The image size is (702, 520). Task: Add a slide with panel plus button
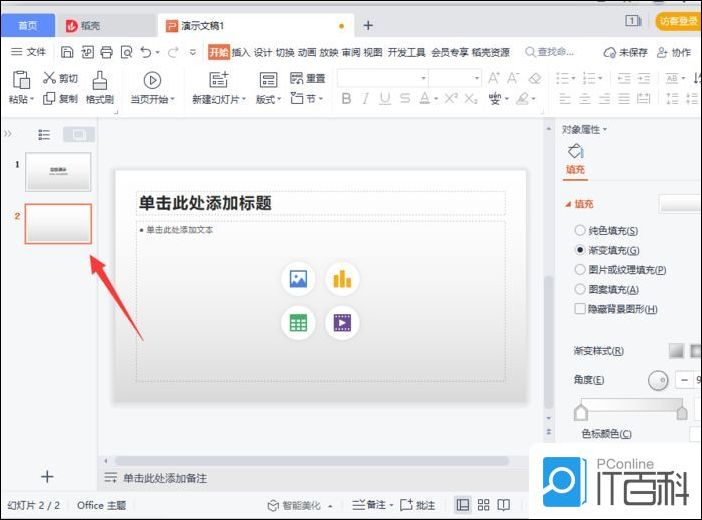[x=47, y=477]
